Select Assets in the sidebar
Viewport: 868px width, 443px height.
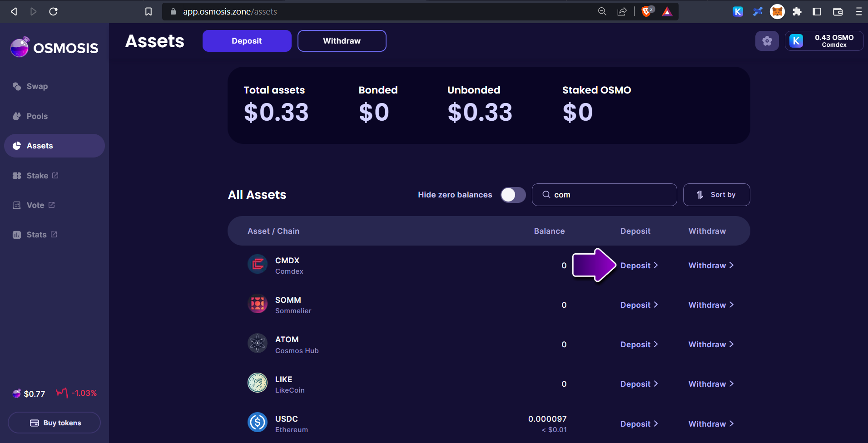pos(55,146)
